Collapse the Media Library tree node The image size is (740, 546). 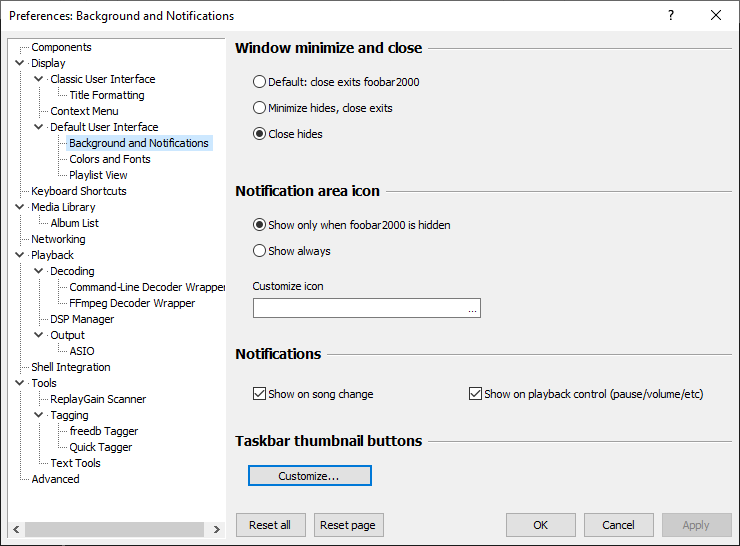[x=19, y=207]
